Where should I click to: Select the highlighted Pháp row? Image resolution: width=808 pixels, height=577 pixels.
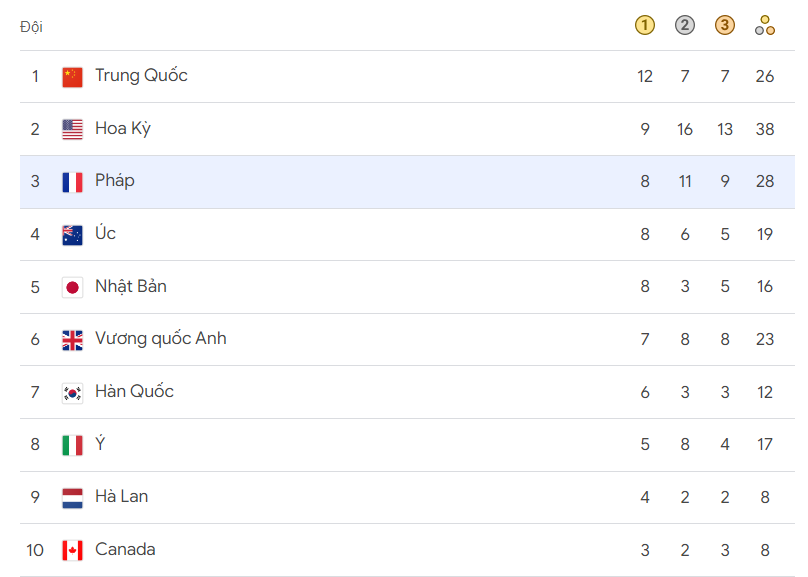[x=407, y=182]
